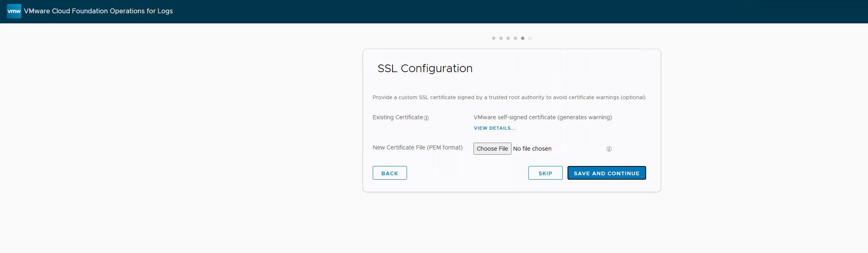
Task: Skip the SSL configuration step
Action: tap(545, 173)
